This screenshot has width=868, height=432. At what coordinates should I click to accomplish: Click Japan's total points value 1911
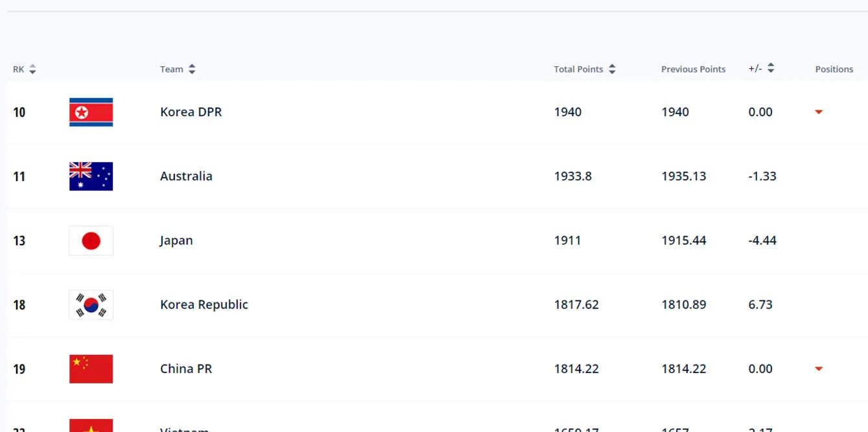[567, 241]
